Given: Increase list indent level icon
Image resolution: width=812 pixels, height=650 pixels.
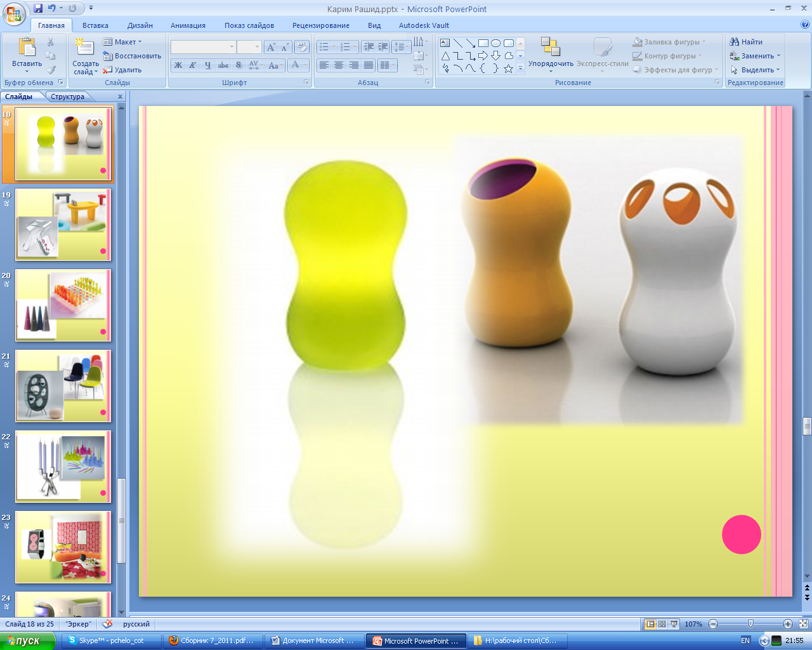Looking at the screenshot, I should [x=383, y=47].
